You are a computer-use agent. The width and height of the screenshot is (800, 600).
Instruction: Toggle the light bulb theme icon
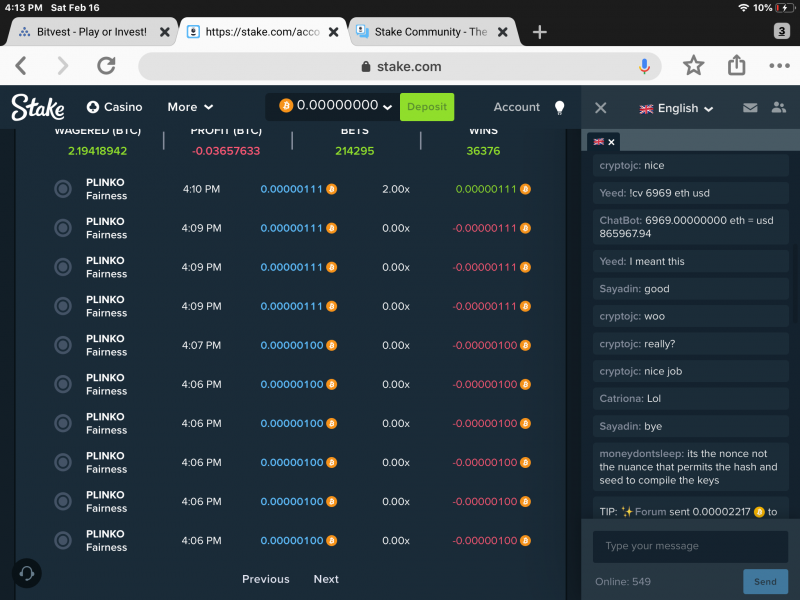point(559,107)
